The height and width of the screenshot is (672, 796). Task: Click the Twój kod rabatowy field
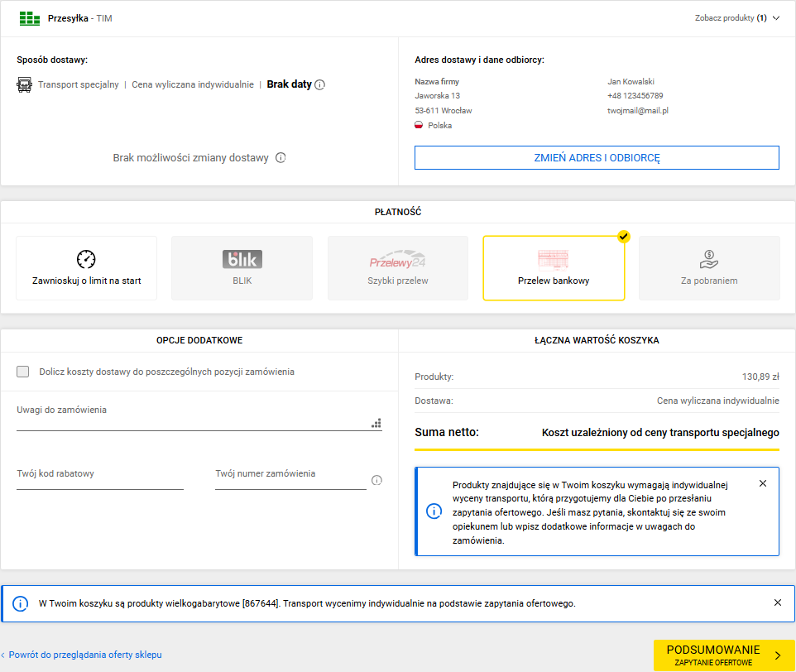click(x=99, y=478)
